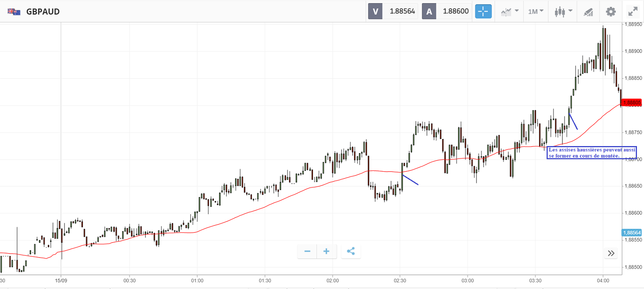This screenshot has height=289, width=644.
Task: Zoom out the chart with minus button
Action: [x=307, y=251]
